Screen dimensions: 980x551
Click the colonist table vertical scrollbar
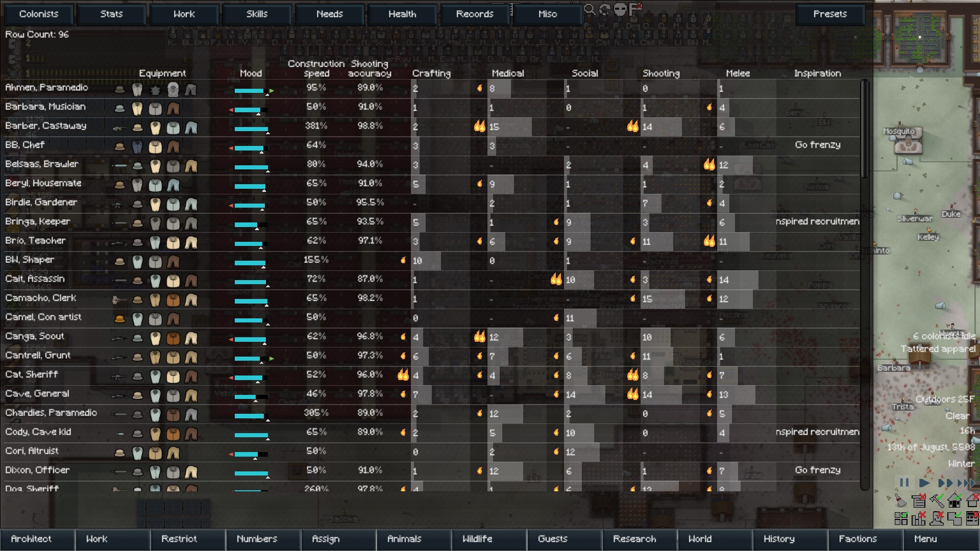864,129
